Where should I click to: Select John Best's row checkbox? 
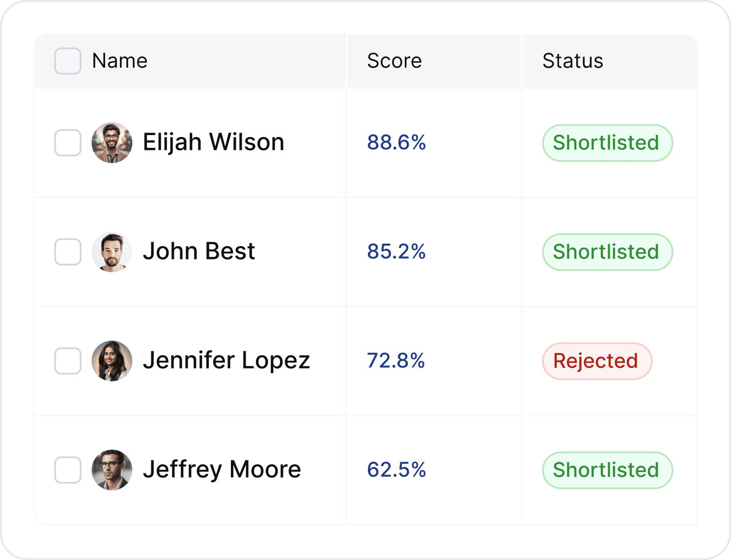(x=68, y=252)
